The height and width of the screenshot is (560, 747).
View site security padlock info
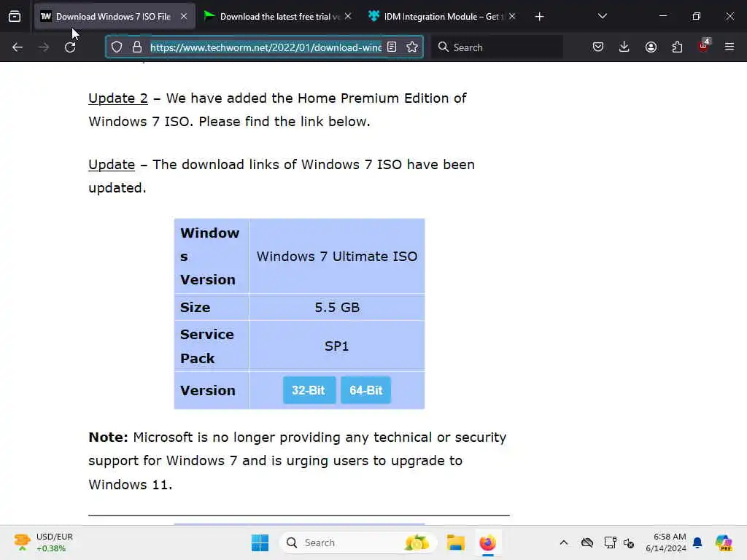(x=137, y=47)
